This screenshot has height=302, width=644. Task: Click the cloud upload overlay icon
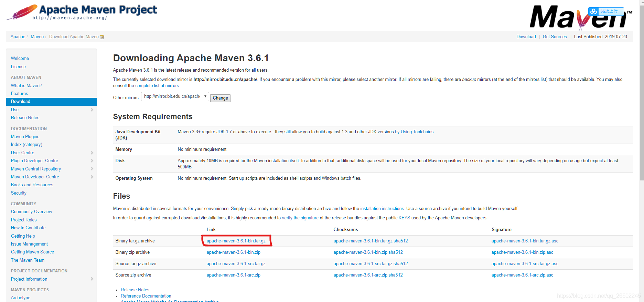point(593,11)
